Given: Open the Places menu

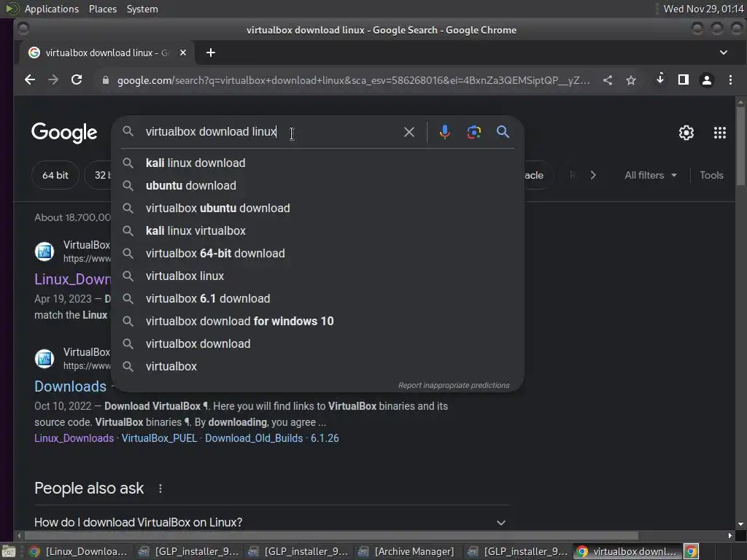Looking at the screenshot, I should 102,9.
